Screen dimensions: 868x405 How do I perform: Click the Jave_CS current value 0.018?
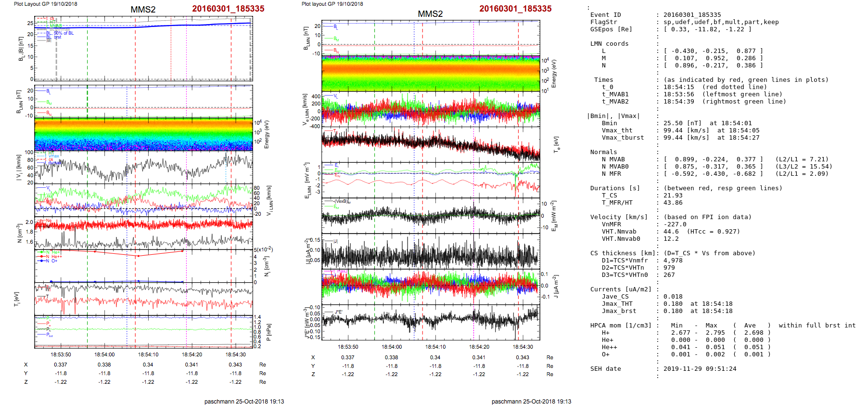[x=673, y=297]
